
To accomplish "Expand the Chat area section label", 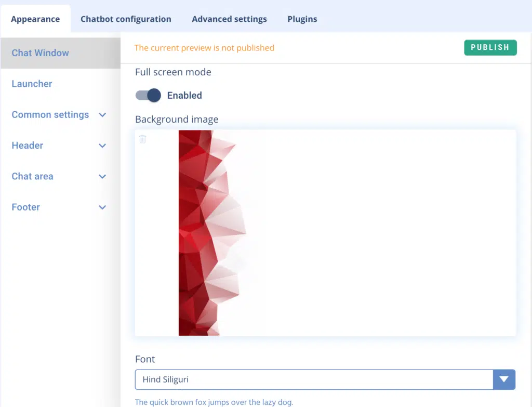I will (x=33, y=177).
